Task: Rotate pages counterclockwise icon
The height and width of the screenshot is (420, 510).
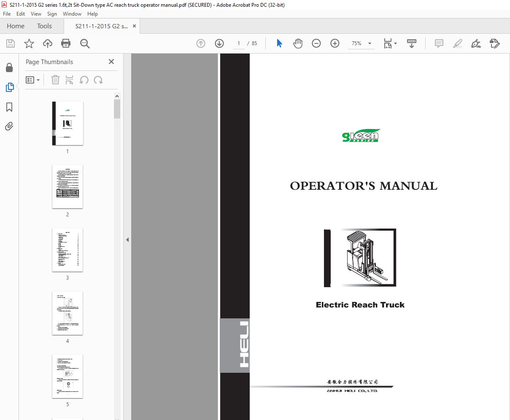Action: 84,80
